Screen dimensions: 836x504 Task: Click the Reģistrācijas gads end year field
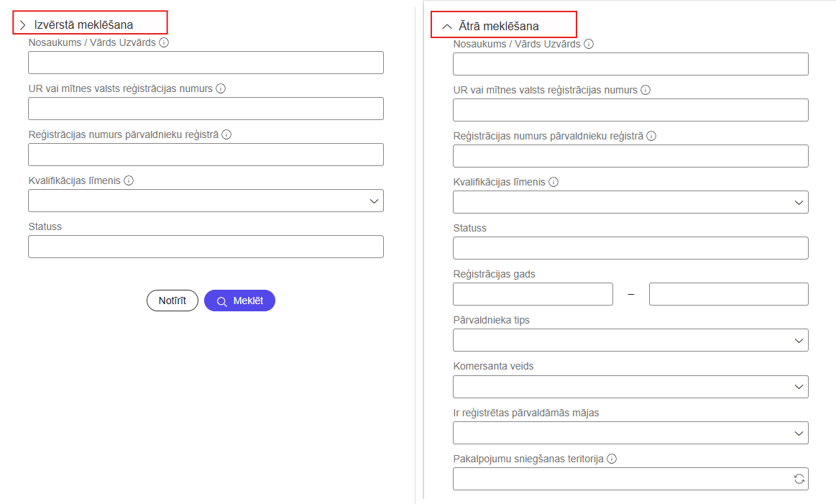coord(728,294)
